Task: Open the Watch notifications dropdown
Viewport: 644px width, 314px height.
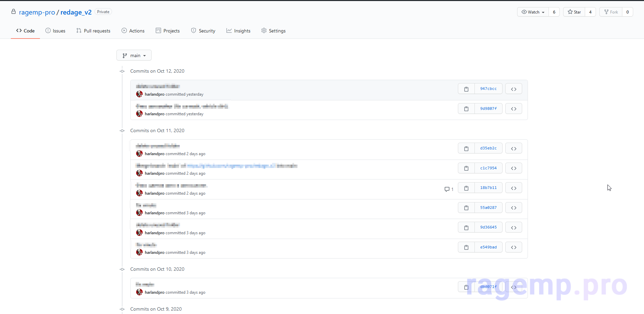Action: point(533,12)
